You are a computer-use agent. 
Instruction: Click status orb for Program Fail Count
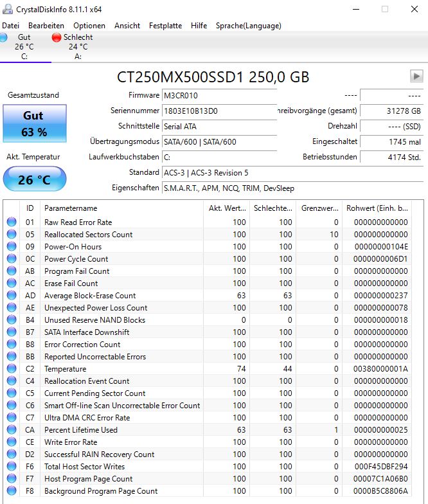[x=12, y=271]
